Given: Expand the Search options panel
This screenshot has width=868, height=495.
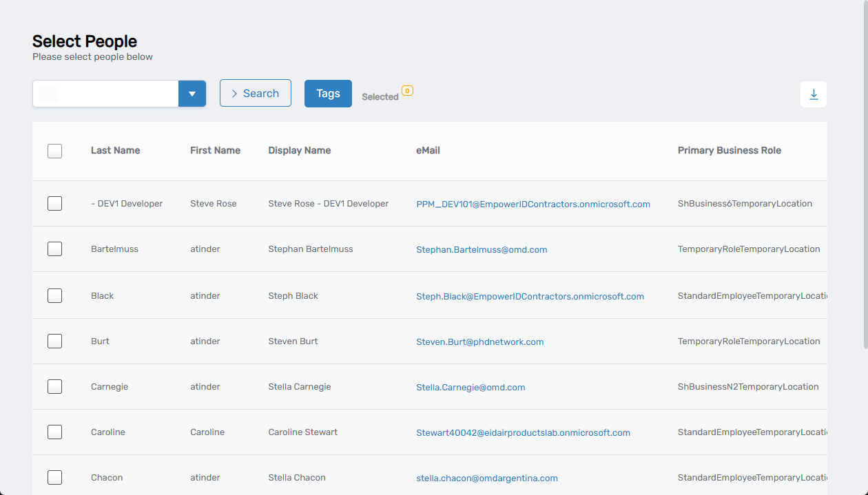Looking at the screenshot, I should [x=255, y=93].
